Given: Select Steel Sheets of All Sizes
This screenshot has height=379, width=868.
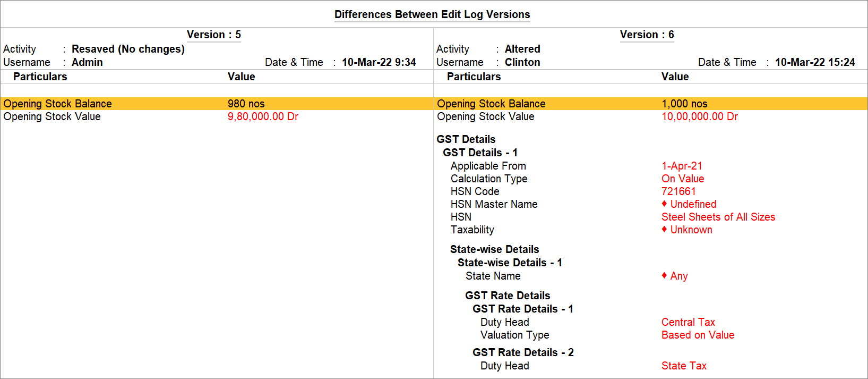Looking at the screenshot, I should 718,217.
